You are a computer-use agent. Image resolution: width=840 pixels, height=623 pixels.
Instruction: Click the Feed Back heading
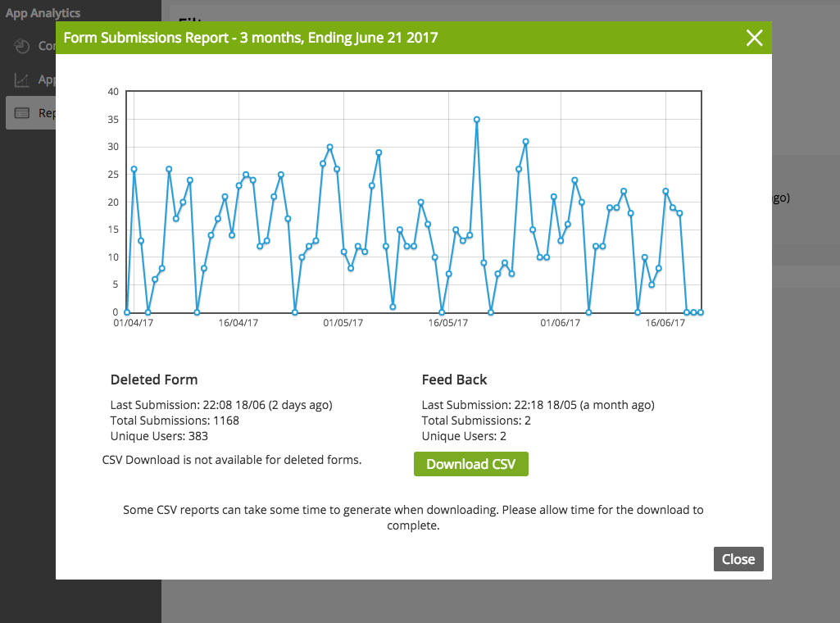tap(454, 380)
